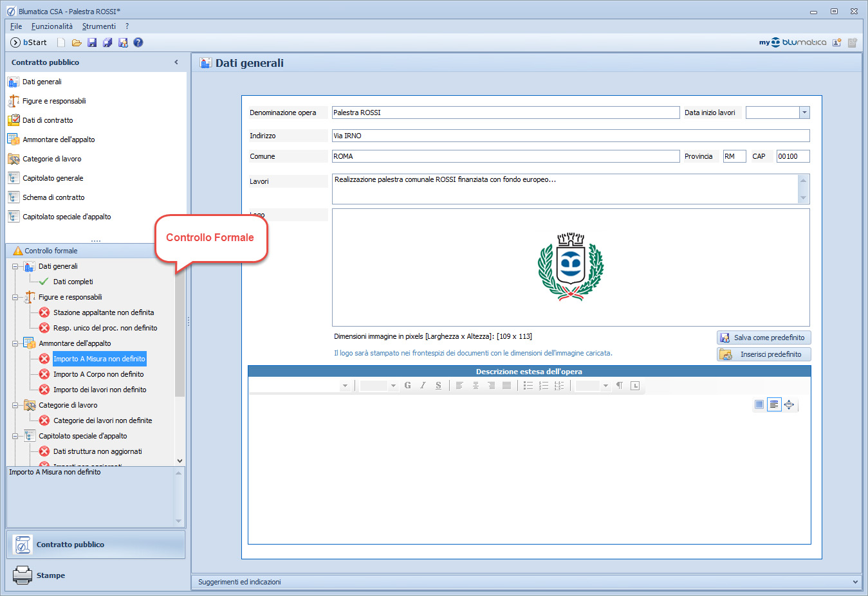Toggle underline S formatting button
The width and height of the screenshot is (868, 596).
[x=438, y=386]
